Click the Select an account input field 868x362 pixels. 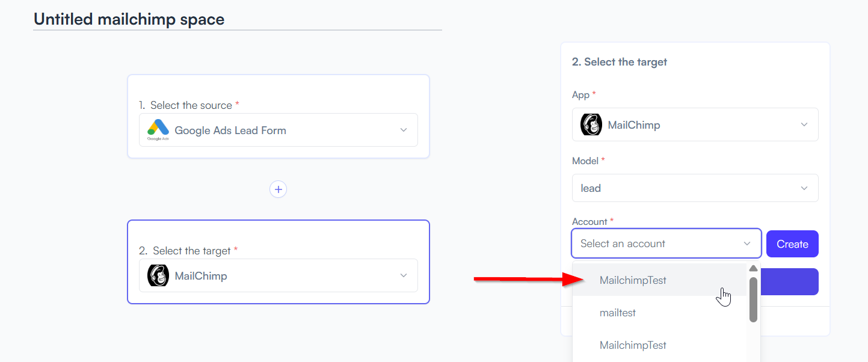[666, 244]
